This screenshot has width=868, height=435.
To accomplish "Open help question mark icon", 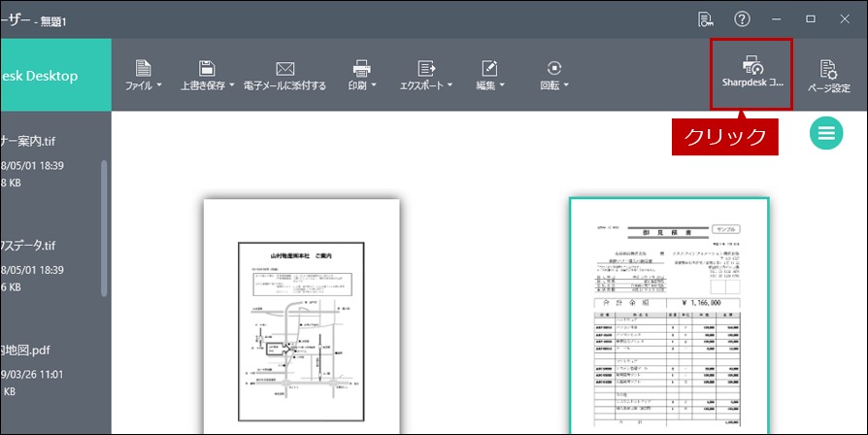I will coord(742,19).
